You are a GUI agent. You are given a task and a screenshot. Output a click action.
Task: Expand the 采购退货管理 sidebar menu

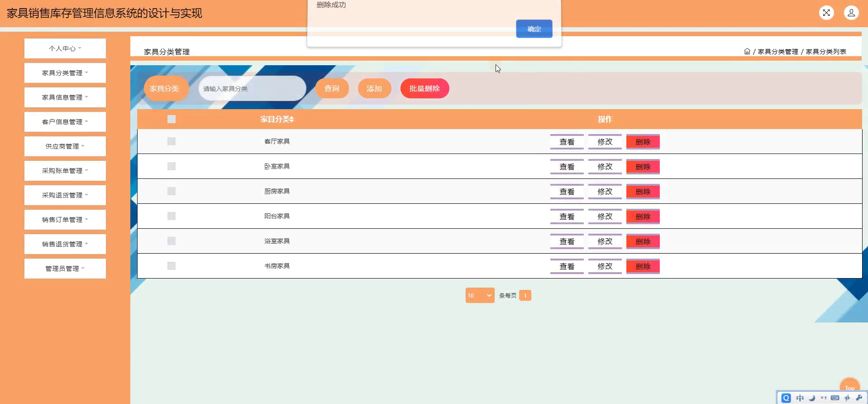tap(65, 195)
